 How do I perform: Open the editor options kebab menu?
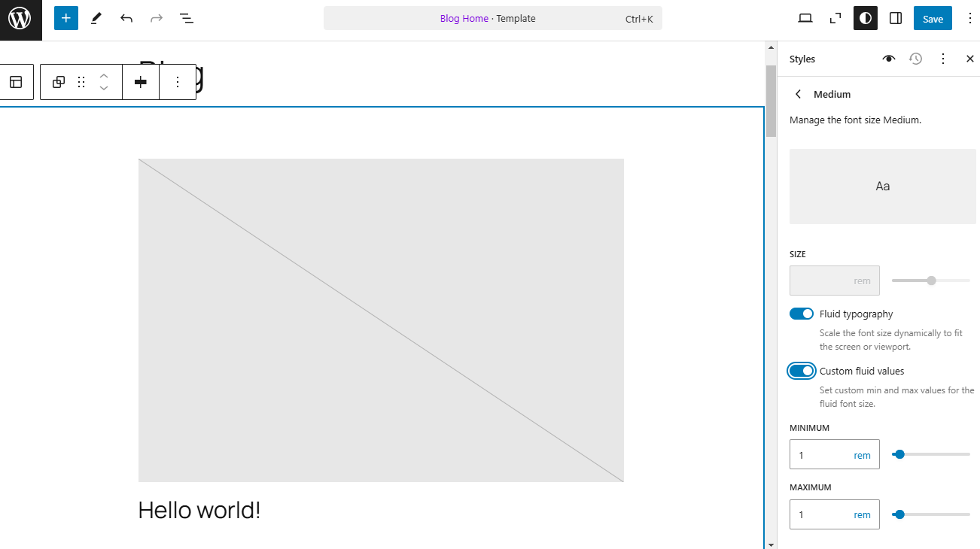(969, 18)
